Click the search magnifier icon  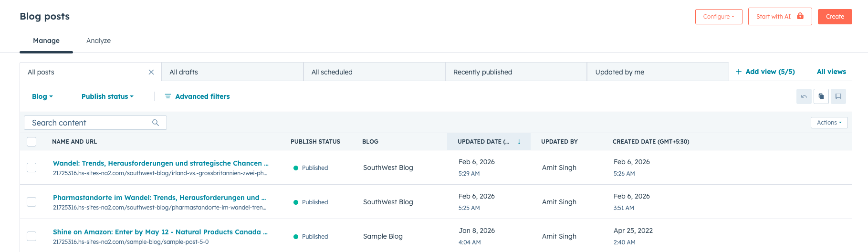point(156,123)
